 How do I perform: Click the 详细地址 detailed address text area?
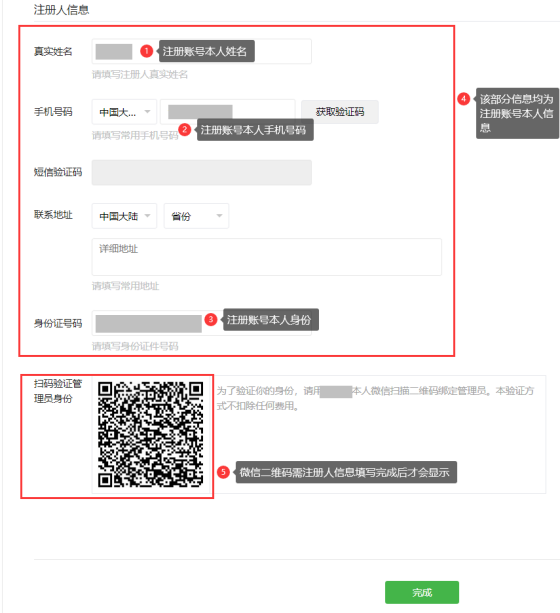pos(267,257)
